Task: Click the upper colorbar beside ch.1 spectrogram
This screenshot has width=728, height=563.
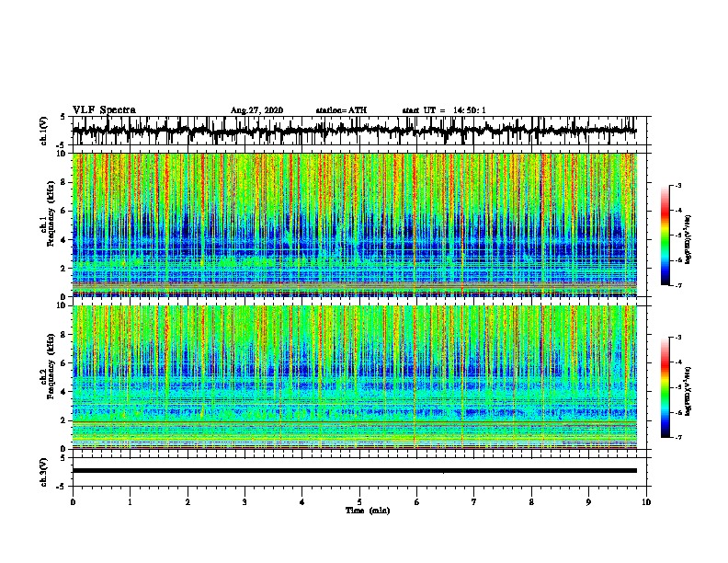Action: pyautogui.click(x=665, y=236)
